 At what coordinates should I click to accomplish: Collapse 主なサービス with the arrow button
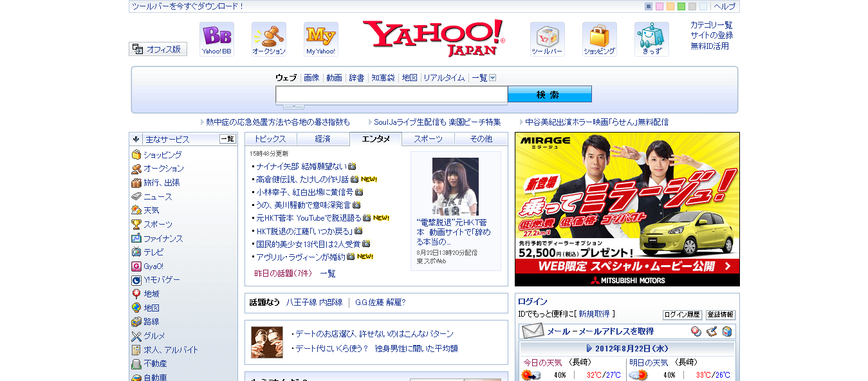[136, 139]
